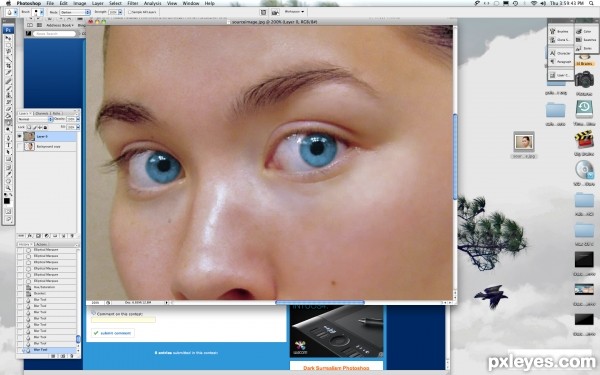Screen dimensions: 600x375
Task: Select the Type tool
Action: (8, 145)
